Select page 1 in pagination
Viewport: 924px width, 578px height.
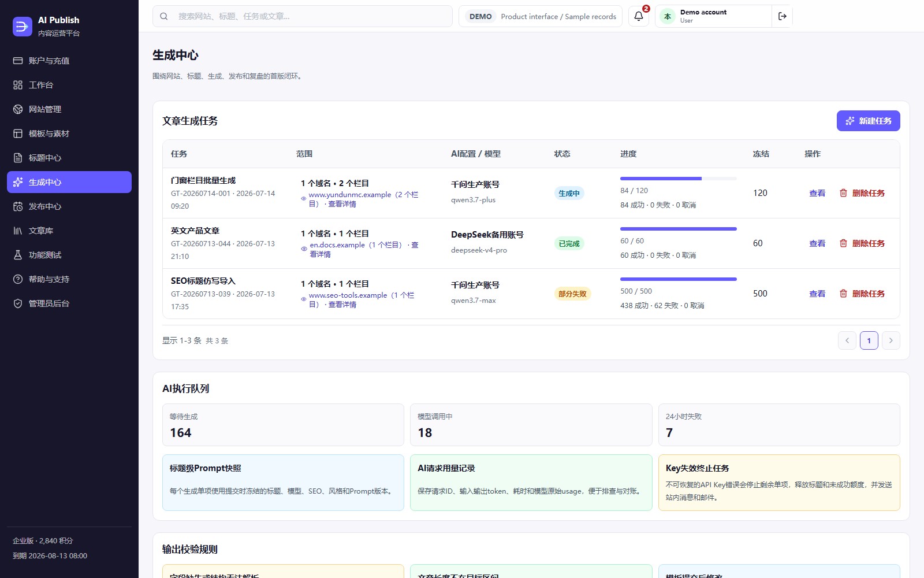[869, 340]
